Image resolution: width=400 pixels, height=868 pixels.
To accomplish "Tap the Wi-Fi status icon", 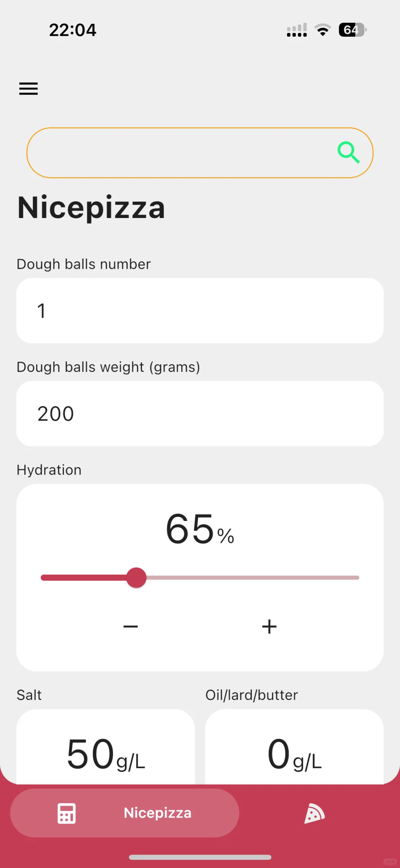I will pyautogui.click(x=323, y=30).
